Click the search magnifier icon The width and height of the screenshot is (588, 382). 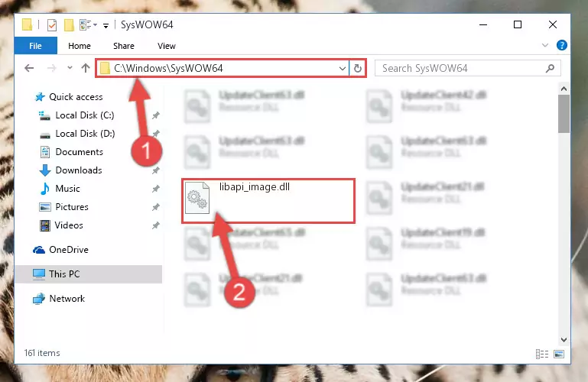pos(550,68)
